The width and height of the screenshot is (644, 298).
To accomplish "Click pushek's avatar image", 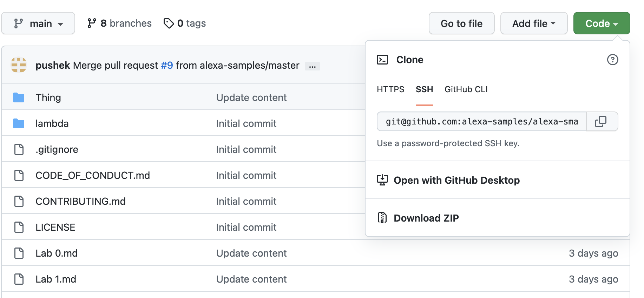I will coord(19,65).
